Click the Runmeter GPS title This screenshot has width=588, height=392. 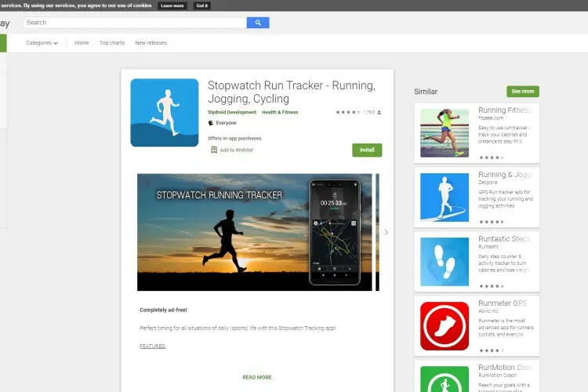click(503, 303)
